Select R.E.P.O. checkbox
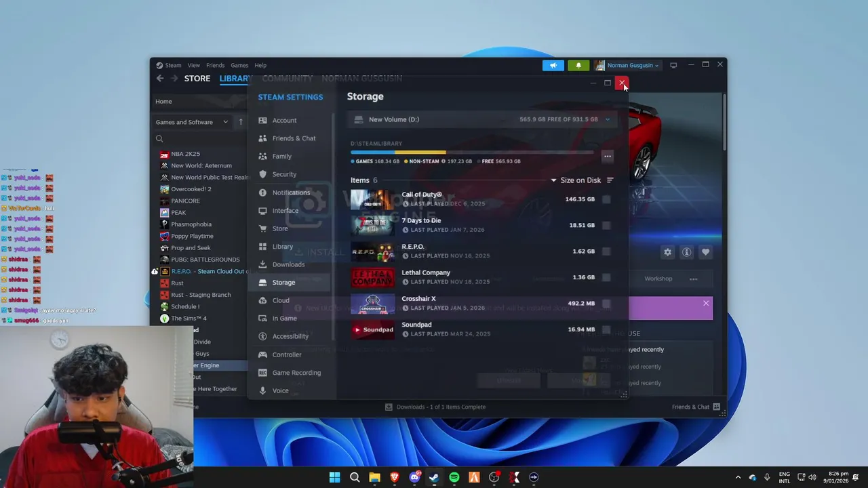Viewport: 868px width, 488px height. click(606, 251)
